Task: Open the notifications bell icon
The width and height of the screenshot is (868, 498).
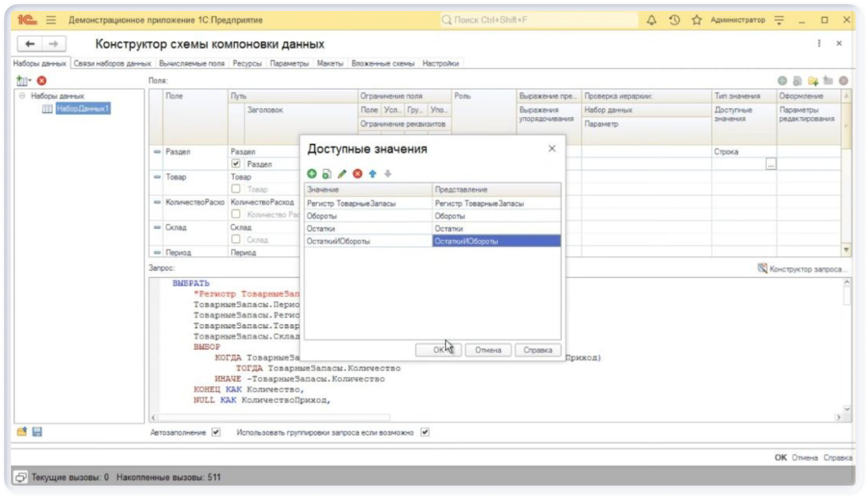Action: point(651,20)
